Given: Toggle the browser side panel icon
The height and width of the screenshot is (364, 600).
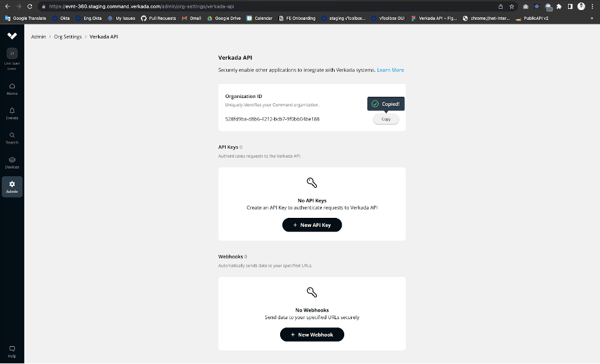Looking at the screenshot, I should (x=570, y=6).
